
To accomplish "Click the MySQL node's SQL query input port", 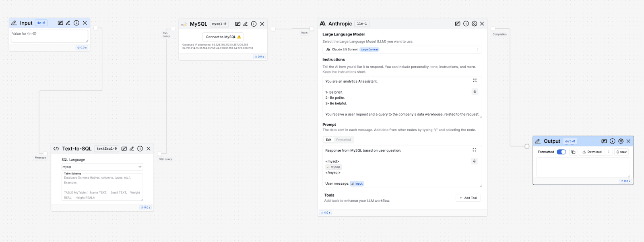I will (173, 29).
